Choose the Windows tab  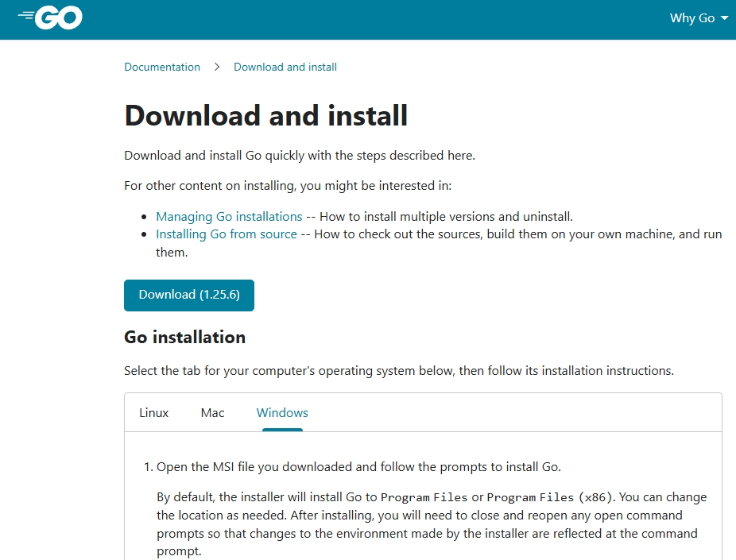point(282,412)
